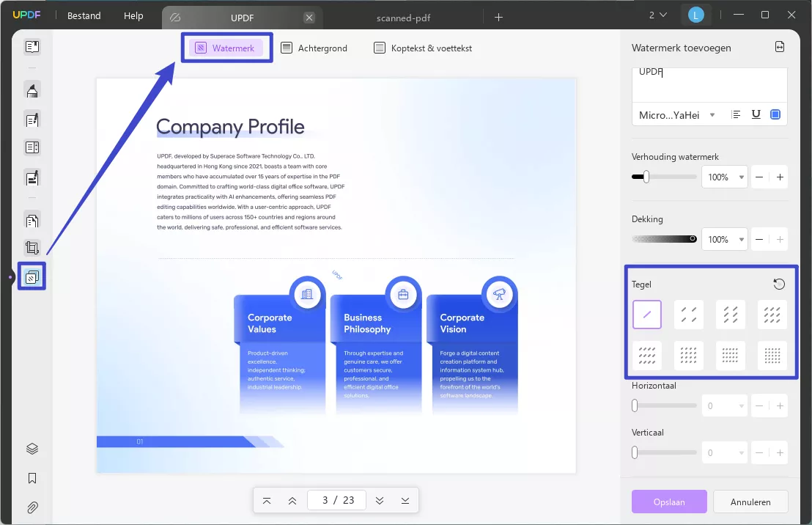Image resolution: width=812 pixels, height=525 pixels.
Task: Select the first tile pattern in the second row
Action: pos(647,356)
